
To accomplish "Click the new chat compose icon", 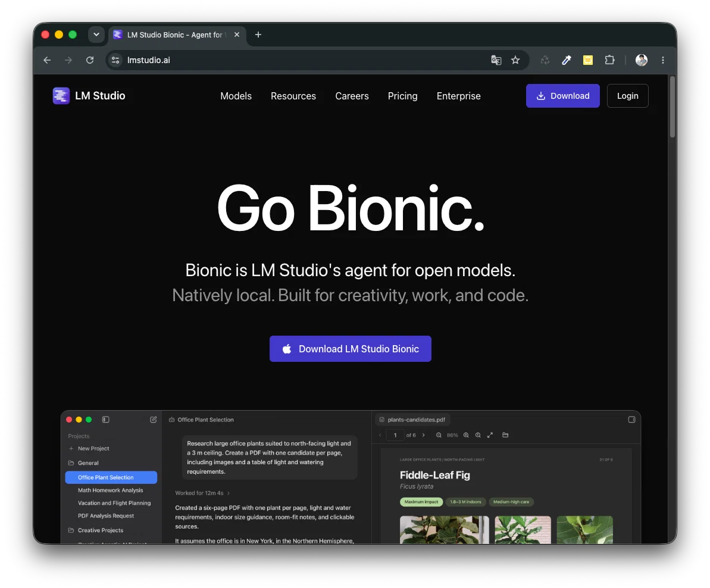I will coord(154,420).
